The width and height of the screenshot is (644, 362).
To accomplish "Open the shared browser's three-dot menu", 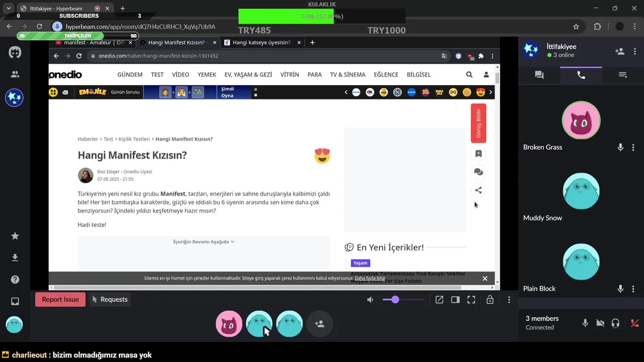I will pos(493,56).
